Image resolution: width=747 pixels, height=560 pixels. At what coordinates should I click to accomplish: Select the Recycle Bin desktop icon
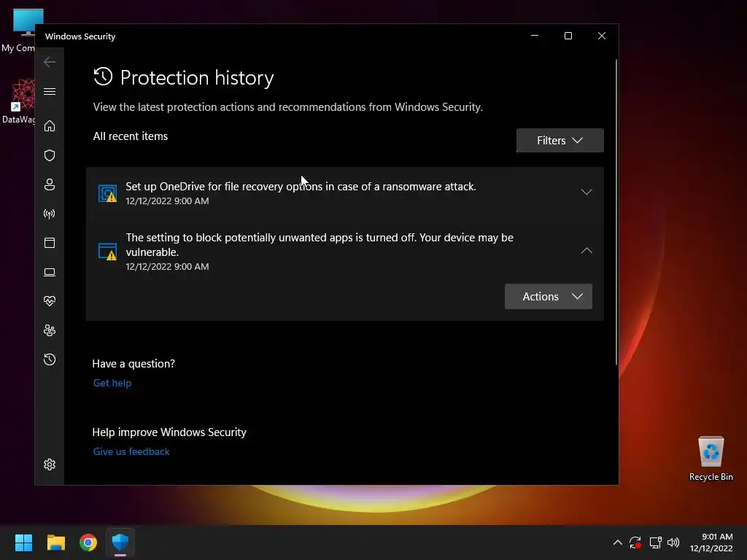(711, 459)
